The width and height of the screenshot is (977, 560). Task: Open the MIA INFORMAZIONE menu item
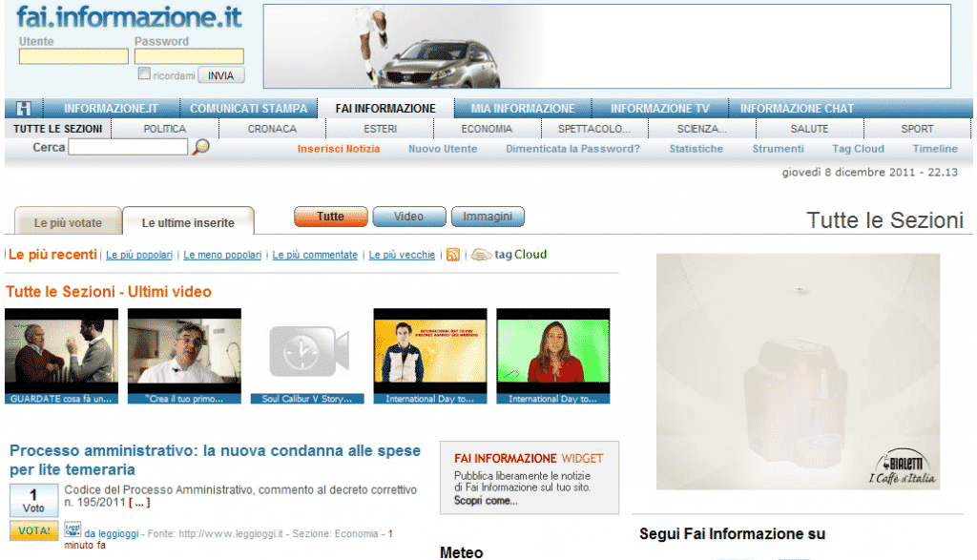[x=523, y=109]
